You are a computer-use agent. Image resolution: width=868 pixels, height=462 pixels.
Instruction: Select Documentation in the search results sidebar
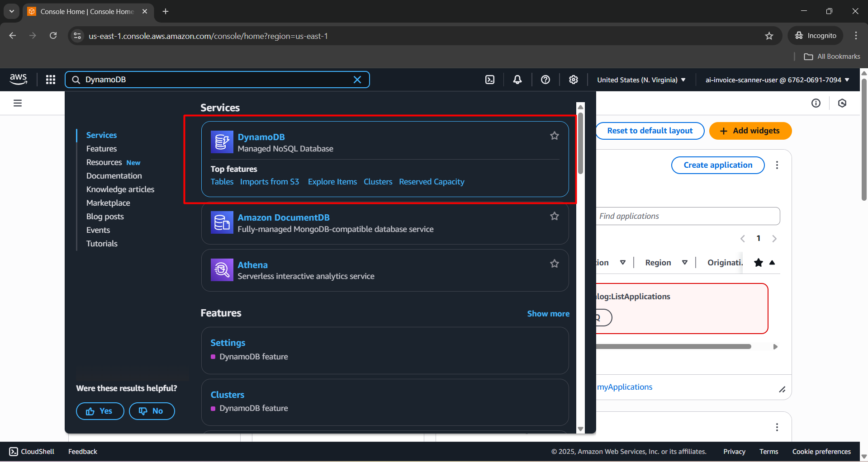114,175
